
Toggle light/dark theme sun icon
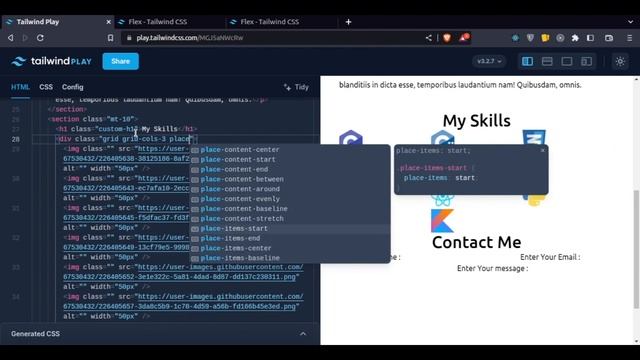pos(620,61)
